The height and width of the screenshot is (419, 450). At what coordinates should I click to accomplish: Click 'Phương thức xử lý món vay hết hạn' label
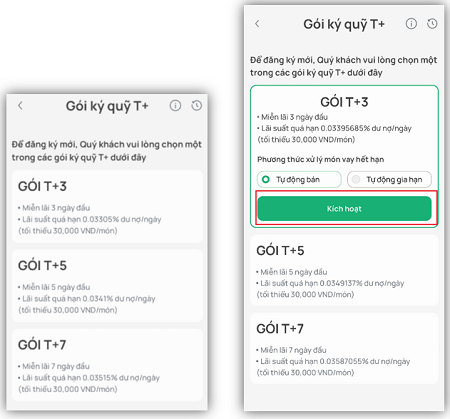[320, 160]
